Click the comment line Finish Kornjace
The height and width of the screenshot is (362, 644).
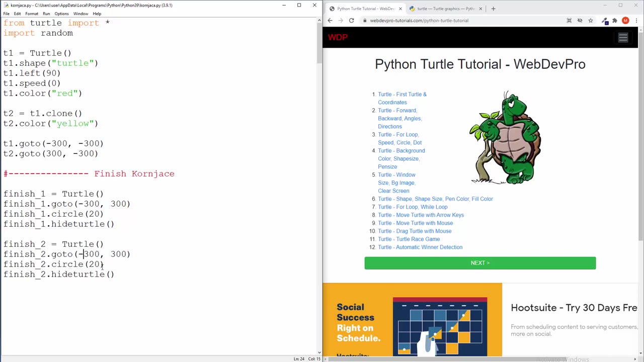[x=89, y=174]
